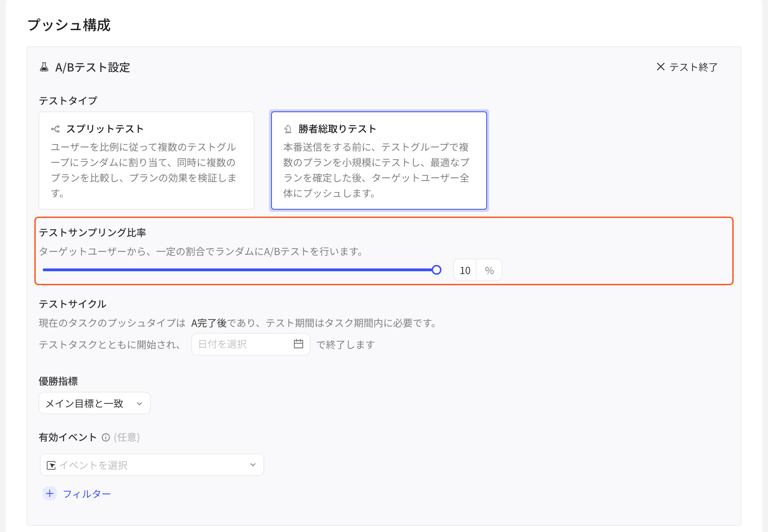Click the flask icon beside A/Bテスト設定

pos(44,67)
